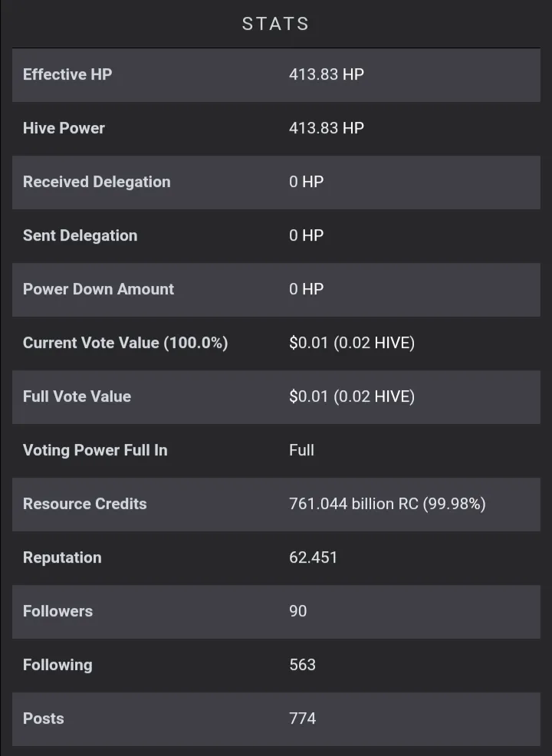Select the Full Vote Value label
Viewport: 552px width, 756px height.
pyautogui.click(x=77, y=396)
